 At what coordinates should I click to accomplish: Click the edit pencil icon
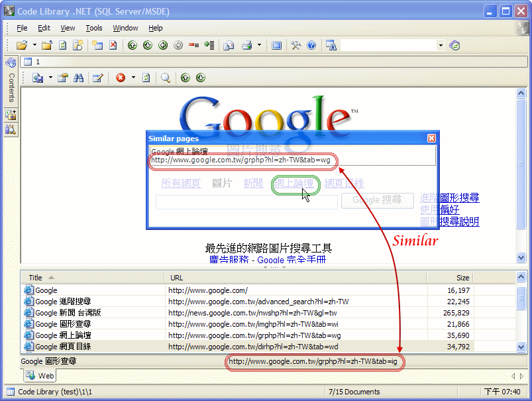tap(97, 78)
